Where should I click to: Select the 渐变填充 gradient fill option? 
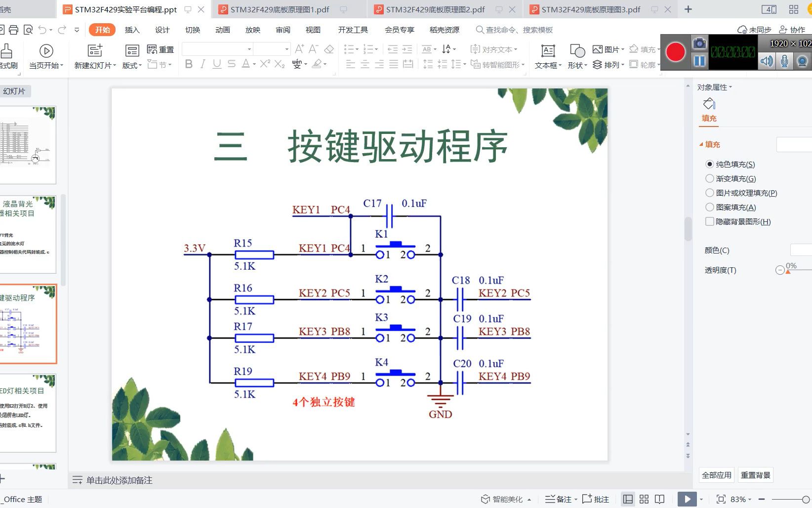tap(710, 178)
